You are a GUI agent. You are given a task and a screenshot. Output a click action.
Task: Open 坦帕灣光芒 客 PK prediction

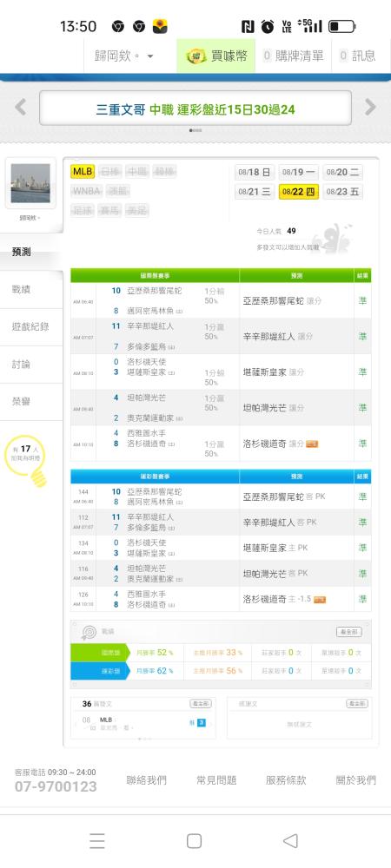click(275, 574)
